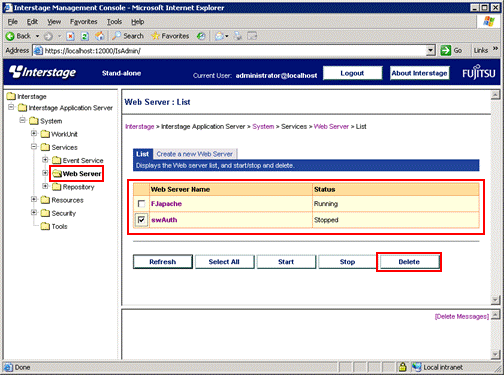
Task: Click the Forward navigation arrow icon
Action: click(48, 36)
